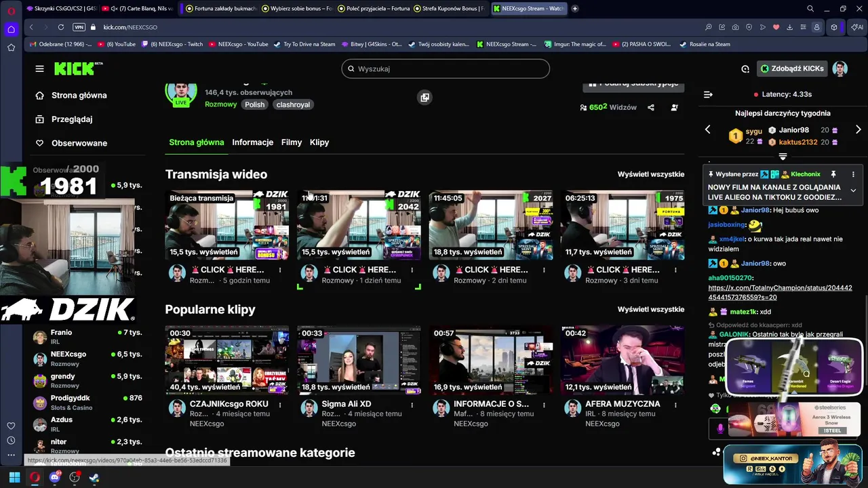Screen dimensions: 868x488
Task: Open the Rozmowy category link
Action: point(221,104)
